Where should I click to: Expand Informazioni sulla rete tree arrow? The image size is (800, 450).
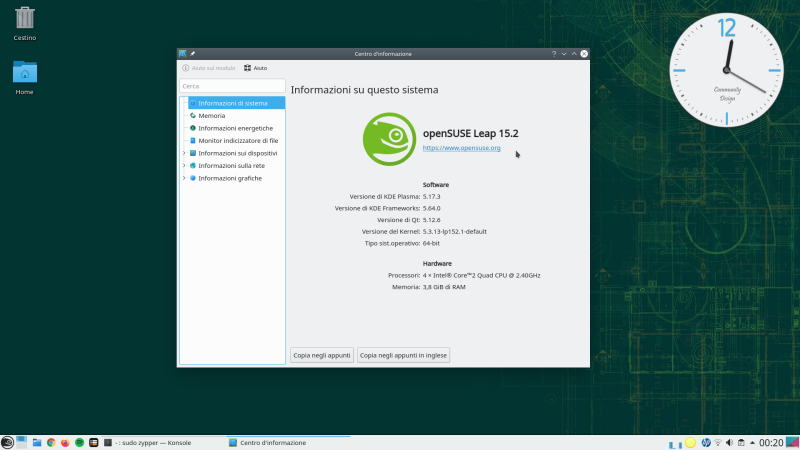point(184,166)
